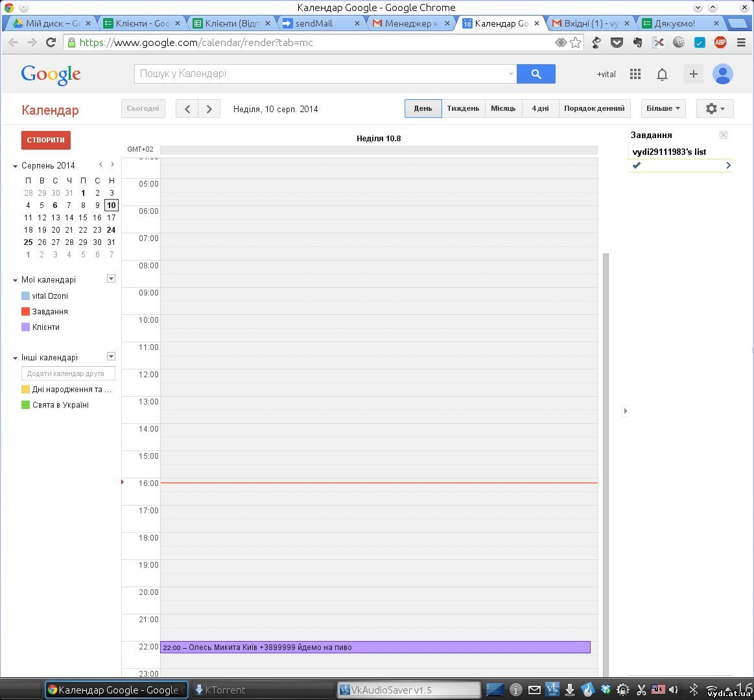Click Додати календар друга field
Viewport: 754px width, 700px height.
click(68, 373)
